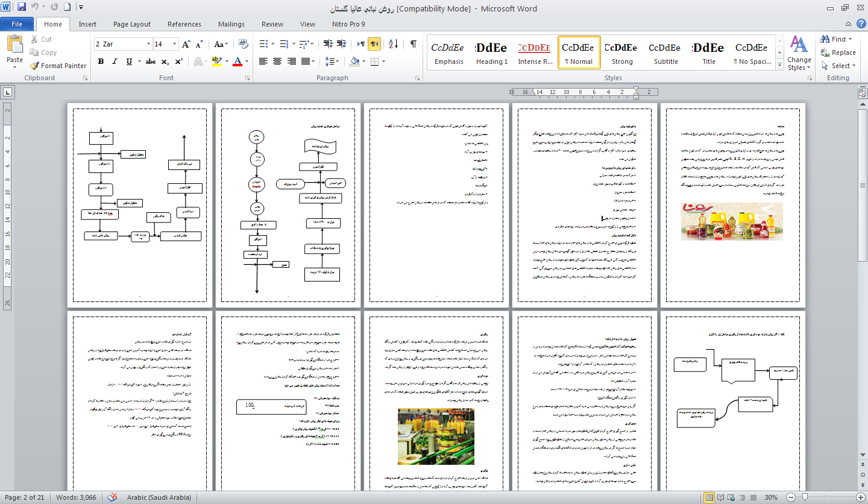This screenshot has width=868, height=504.
Task: Apply the yellow text highlight color
Action: click(217, 61)
